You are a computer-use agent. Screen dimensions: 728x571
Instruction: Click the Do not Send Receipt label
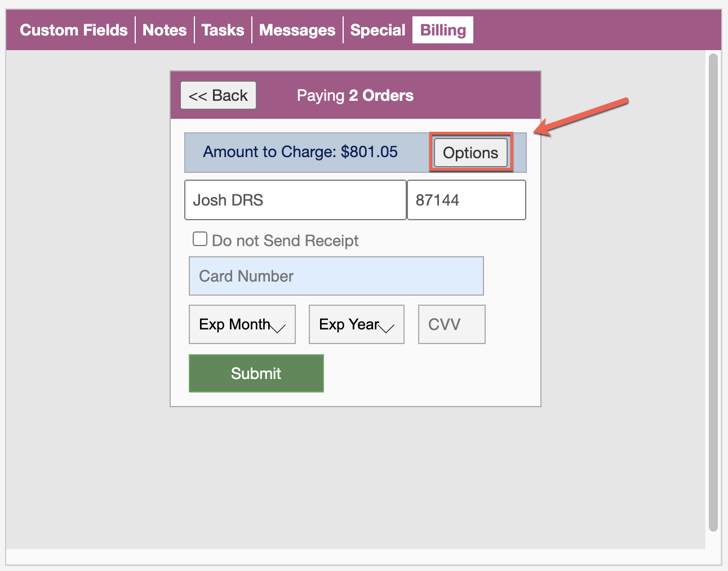pos(285,241)
